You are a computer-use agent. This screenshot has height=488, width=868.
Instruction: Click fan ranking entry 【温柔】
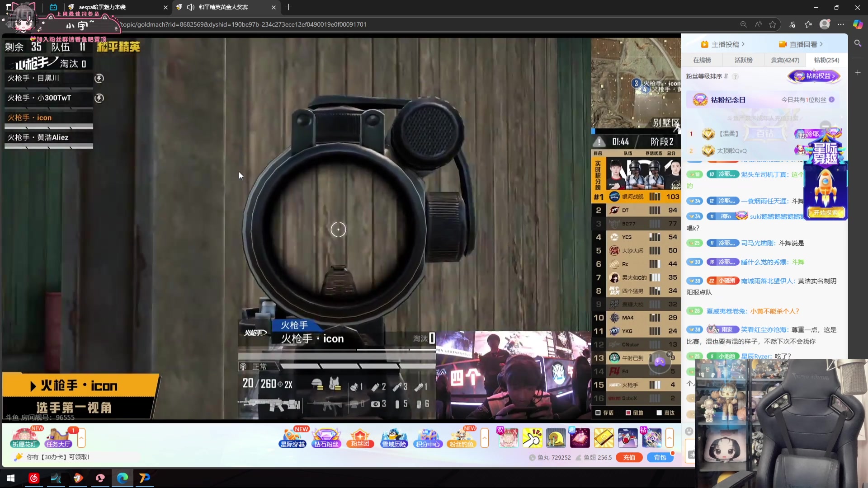point(729,134)
